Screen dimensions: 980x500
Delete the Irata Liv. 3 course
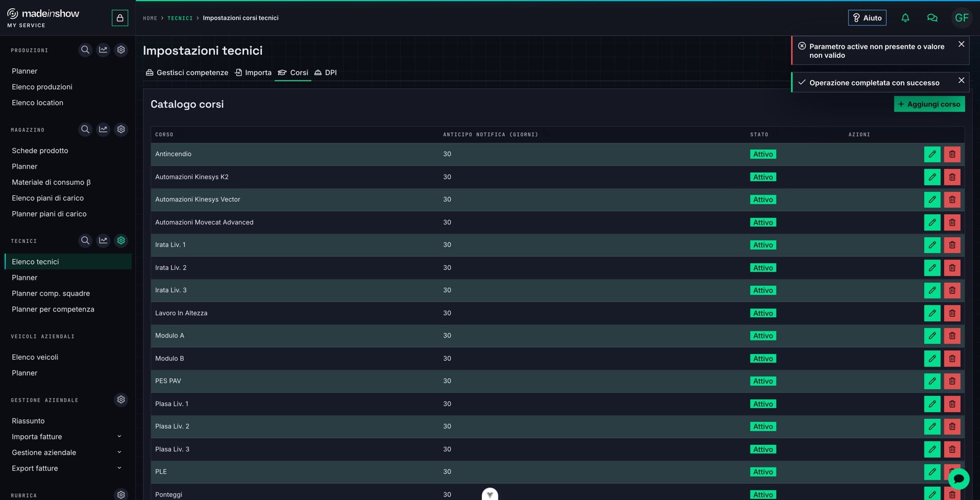click(952, 290)
